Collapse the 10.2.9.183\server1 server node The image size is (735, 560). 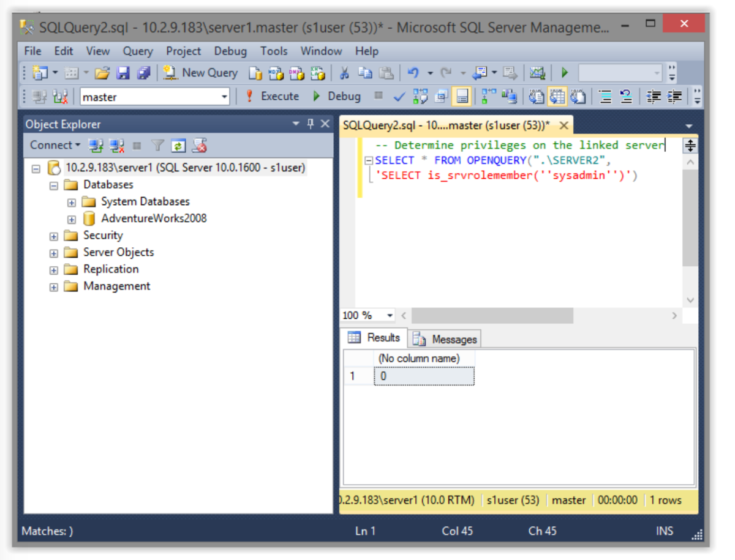(x=37, y=168)
